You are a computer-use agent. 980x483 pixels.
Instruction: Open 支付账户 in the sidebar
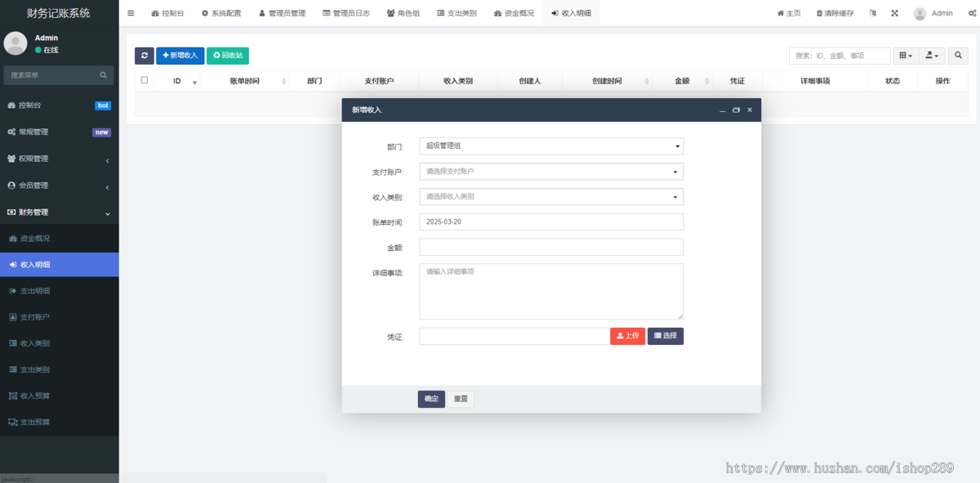59,317
